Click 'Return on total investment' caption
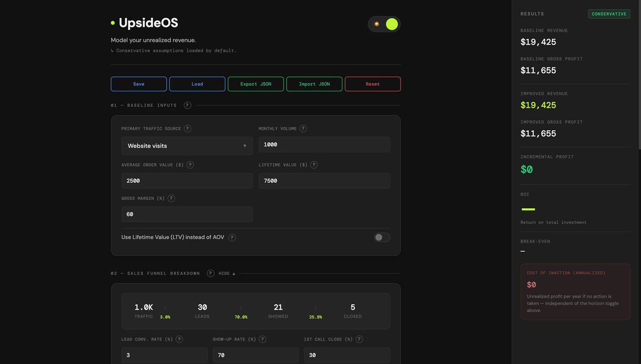 point(553,222)
